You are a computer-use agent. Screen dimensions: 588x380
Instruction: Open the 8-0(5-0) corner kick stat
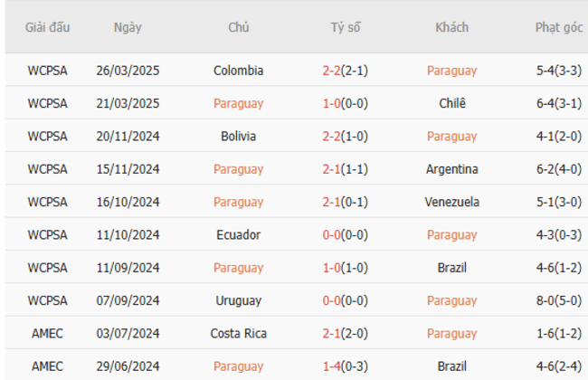(x=558, y=300)
